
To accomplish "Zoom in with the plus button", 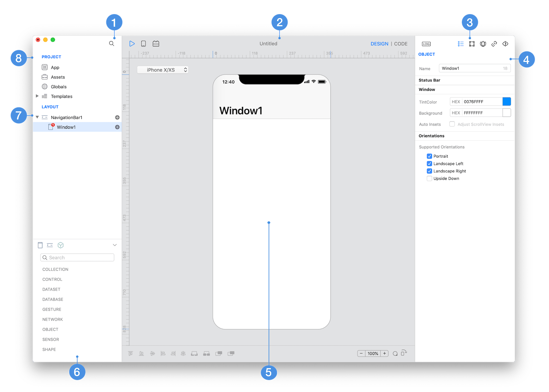I will tap(385, 354).
